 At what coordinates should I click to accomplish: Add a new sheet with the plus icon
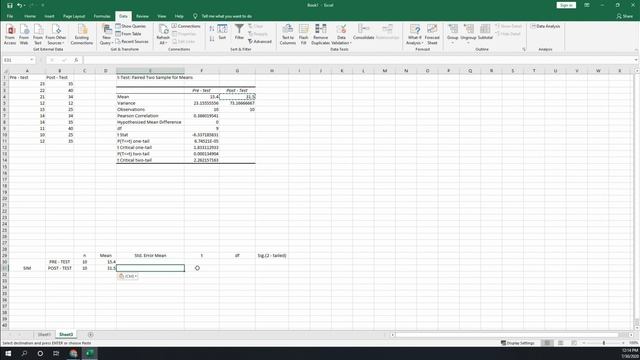point(91,335)
